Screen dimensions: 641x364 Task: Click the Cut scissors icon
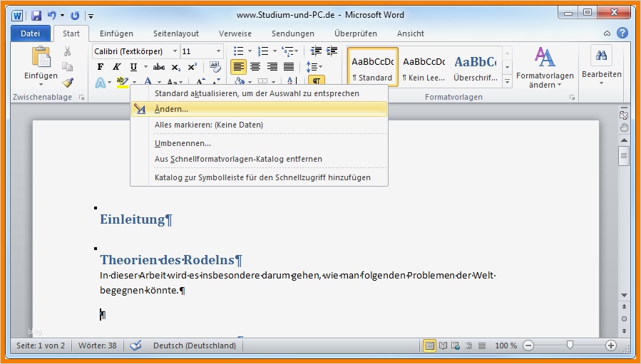[68, 51]
